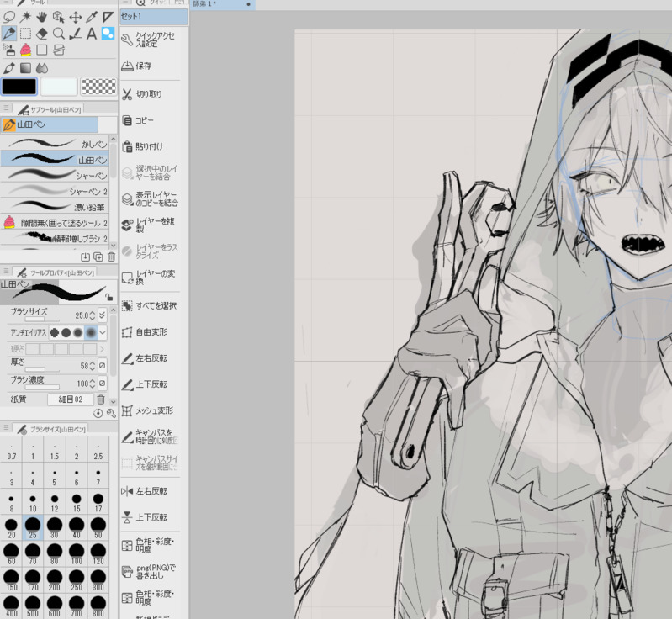
Task: Open the ツールプロパティ panel menu icon
Action: [x=6, y=272]
